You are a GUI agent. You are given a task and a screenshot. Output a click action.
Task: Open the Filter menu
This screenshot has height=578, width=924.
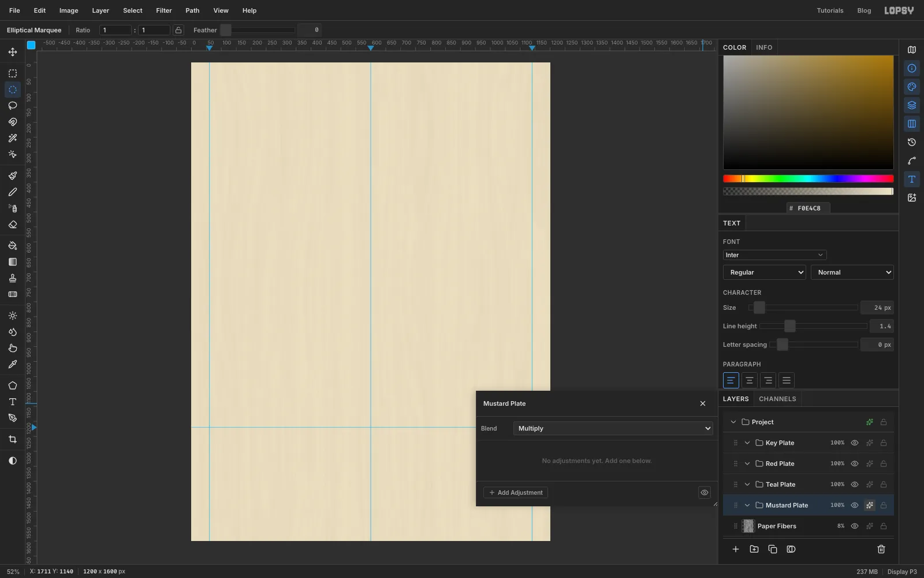pyautogui.click(x=164, y=10)
